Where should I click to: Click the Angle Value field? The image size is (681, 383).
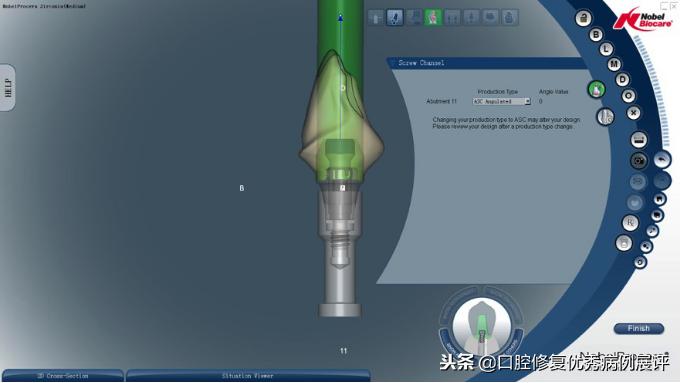pyautogui.click(x=541, y=102)
